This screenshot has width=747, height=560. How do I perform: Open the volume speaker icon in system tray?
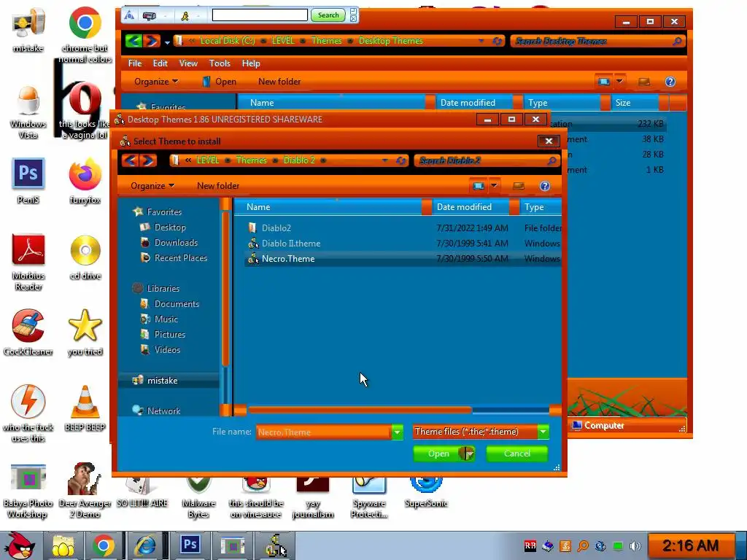[635, 545]
